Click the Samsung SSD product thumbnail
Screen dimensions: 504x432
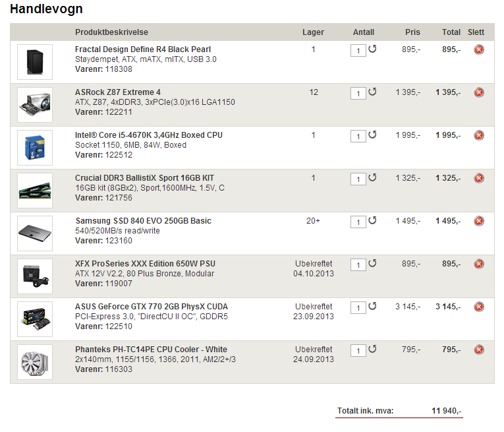coord(35,233)
